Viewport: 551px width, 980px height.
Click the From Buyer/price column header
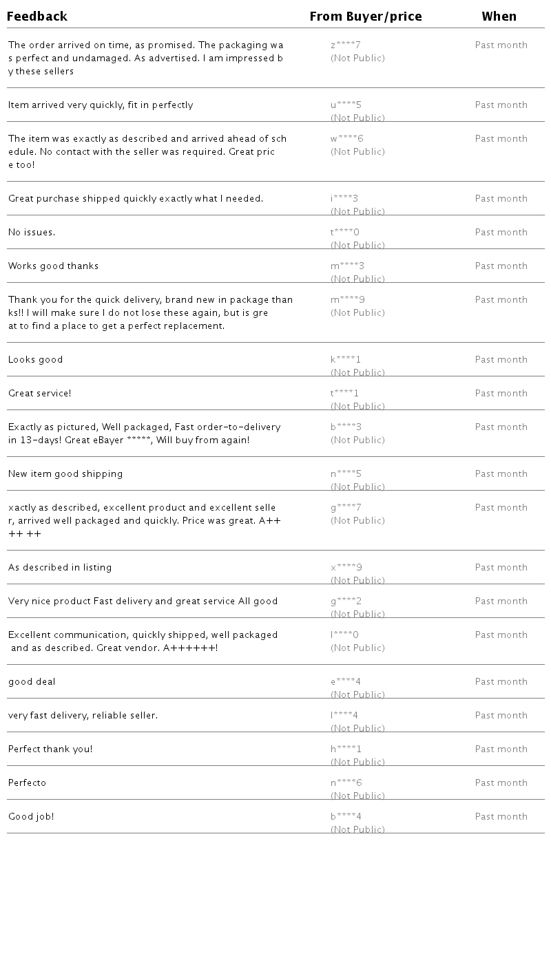[366, 17]
